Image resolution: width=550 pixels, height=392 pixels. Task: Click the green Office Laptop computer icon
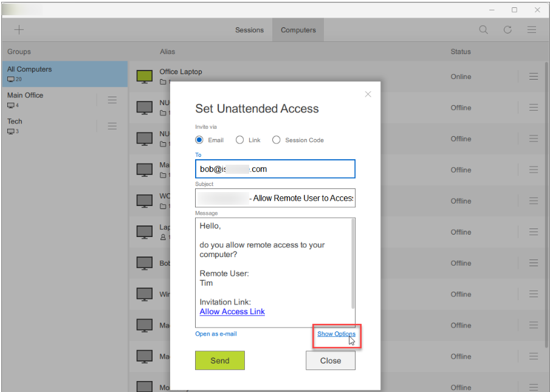(x=145, y=77)
